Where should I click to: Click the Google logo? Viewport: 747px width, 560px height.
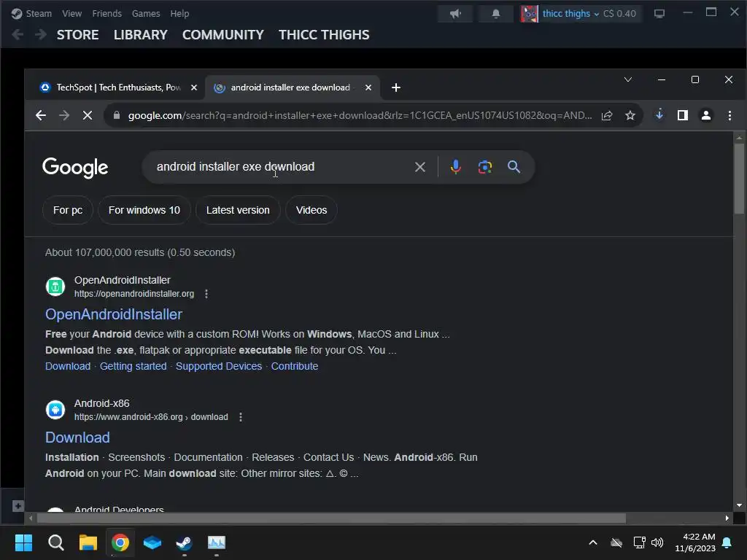click(75, 168)
